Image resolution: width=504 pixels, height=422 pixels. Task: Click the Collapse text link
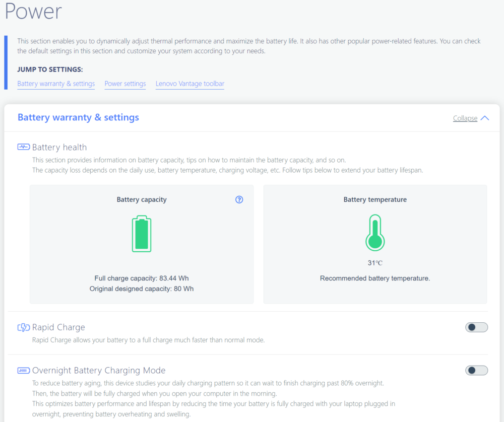pos(465,118)
